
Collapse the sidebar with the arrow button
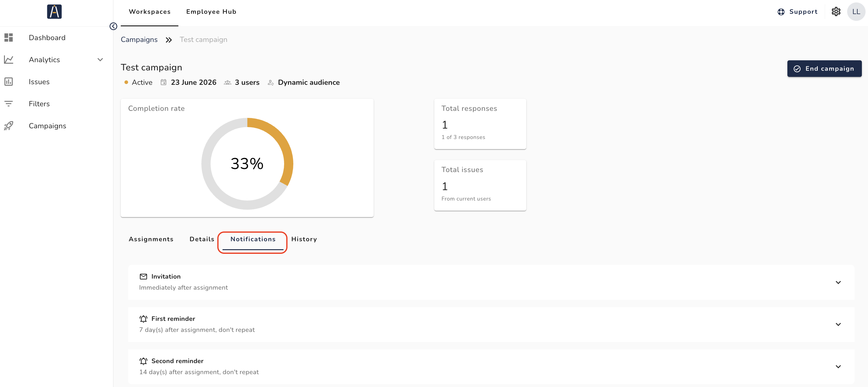(x=113, y=26)
